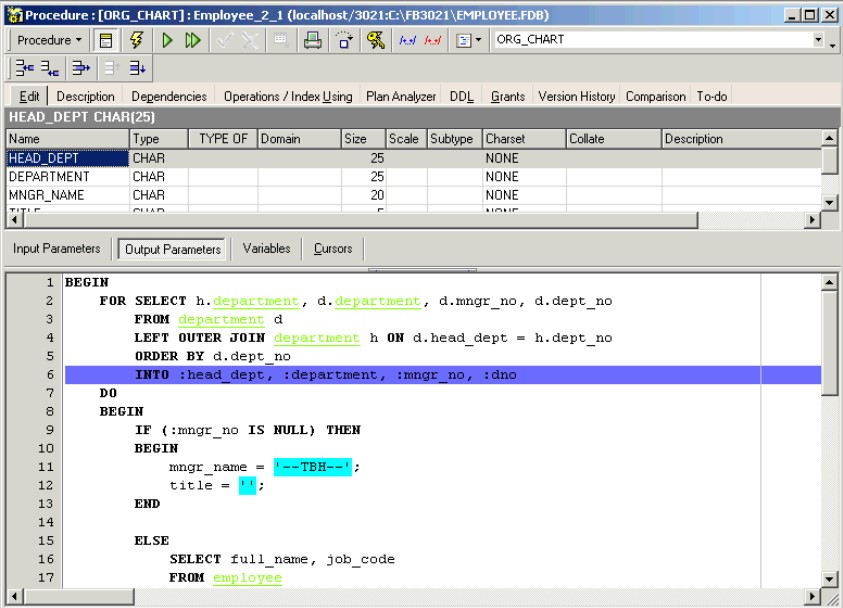Click the blue comment selection icon
This screenshot has height=608, width=843.
tap(408, 40)
